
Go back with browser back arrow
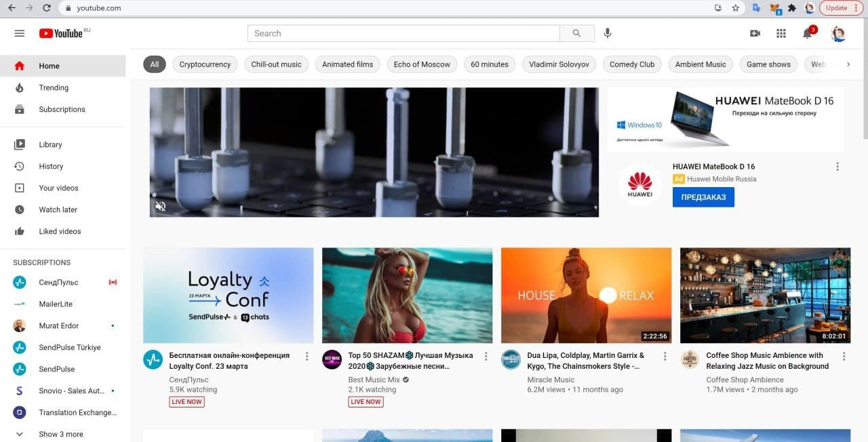[12, 8]
